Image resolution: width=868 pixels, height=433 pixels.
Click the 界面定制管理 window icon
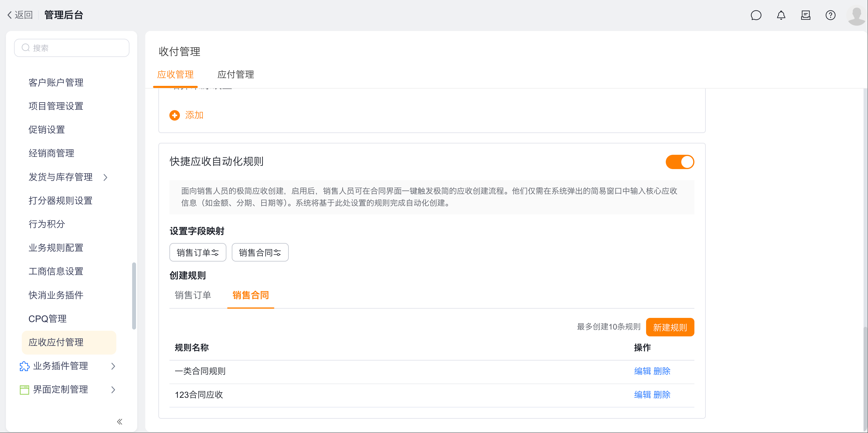point(24,389)
